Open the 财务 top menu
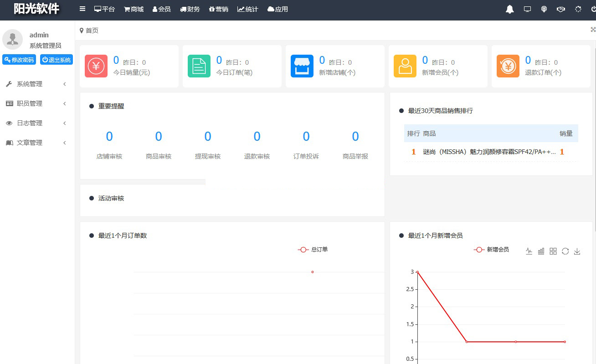The width and height of the screenshot is (596, 364). (x=190, y=9)
